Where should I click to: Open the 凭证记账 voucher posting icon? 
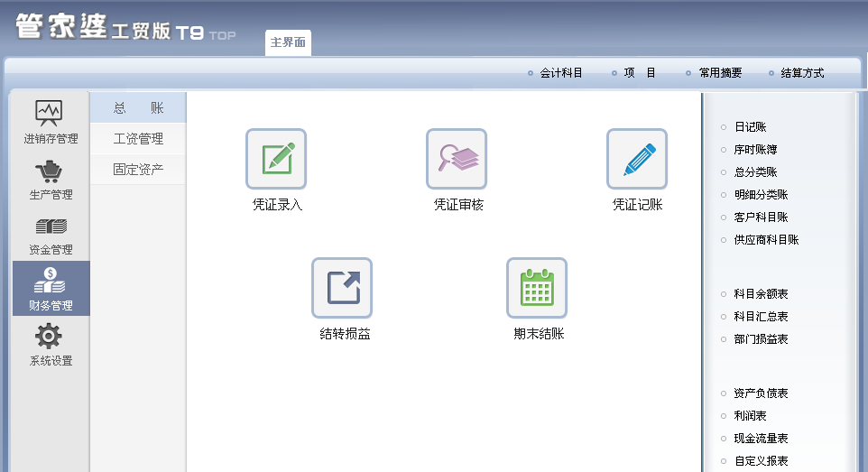637,159
